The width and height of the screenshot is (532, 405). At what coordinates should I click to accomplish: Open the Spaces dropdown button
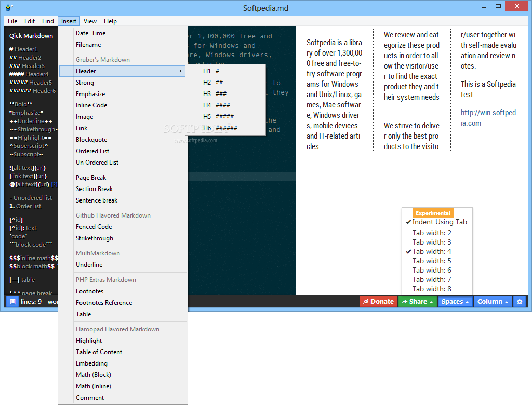(x=455, y=302)
